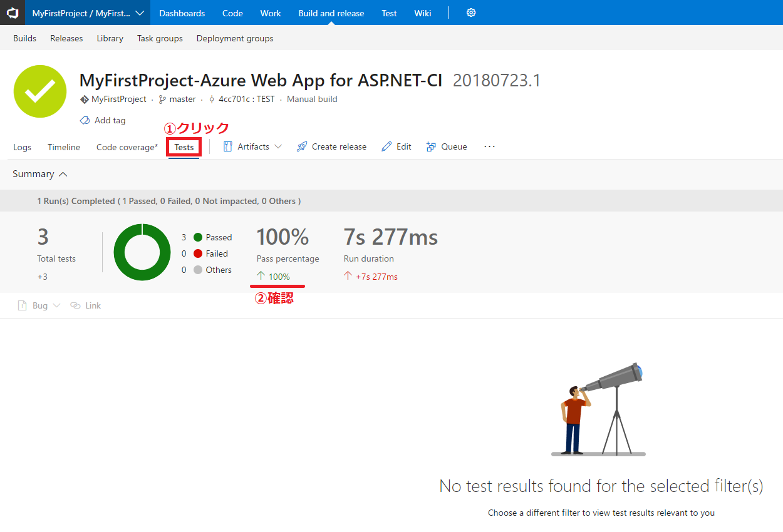This screenshot has height=532, width=783.
Task: Open the Bug dropdown chevron
Action: (x=56, y=305)
